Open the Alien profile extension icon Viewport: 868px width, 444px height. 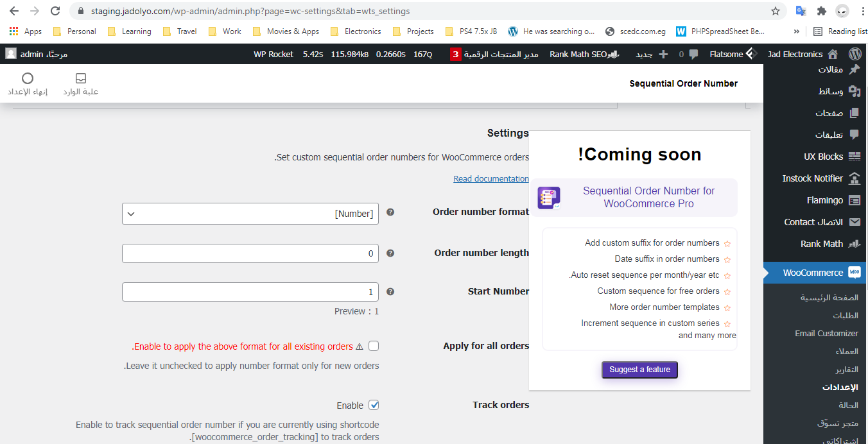[x=842, y=11]
